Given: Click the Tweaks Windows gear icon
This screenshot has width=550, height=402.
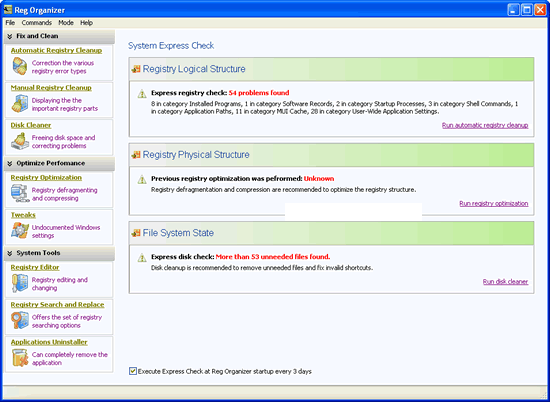Looking at the screenshot, I should (x=20, y=231).
